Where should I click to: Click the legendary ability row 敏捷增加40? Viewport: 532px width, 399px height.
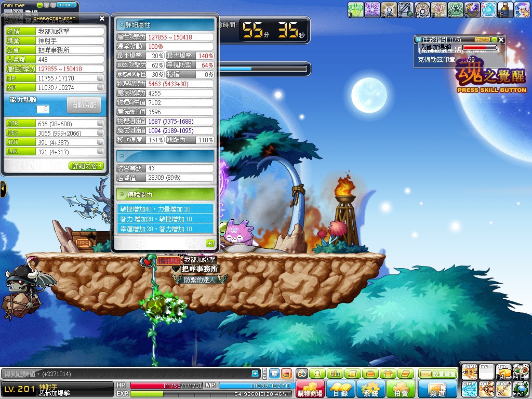pyautogui.click(x=165, y=209)
